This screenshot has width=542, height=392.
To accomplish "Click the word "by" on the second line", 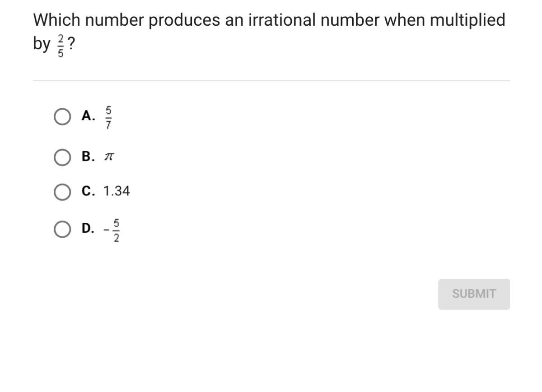I will click(42, 44).
